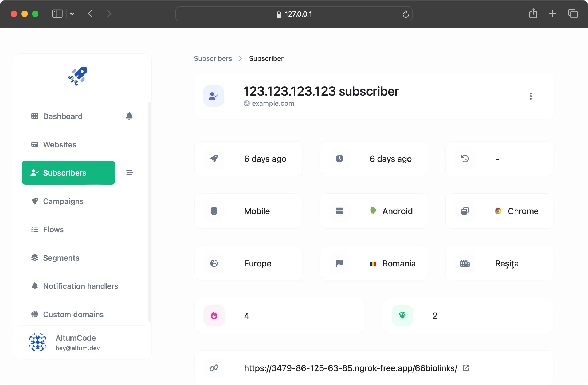Switch to the Subscriber breadcrumb tab
This screenshot has width=588, height=385.
[x=266, y=58]
